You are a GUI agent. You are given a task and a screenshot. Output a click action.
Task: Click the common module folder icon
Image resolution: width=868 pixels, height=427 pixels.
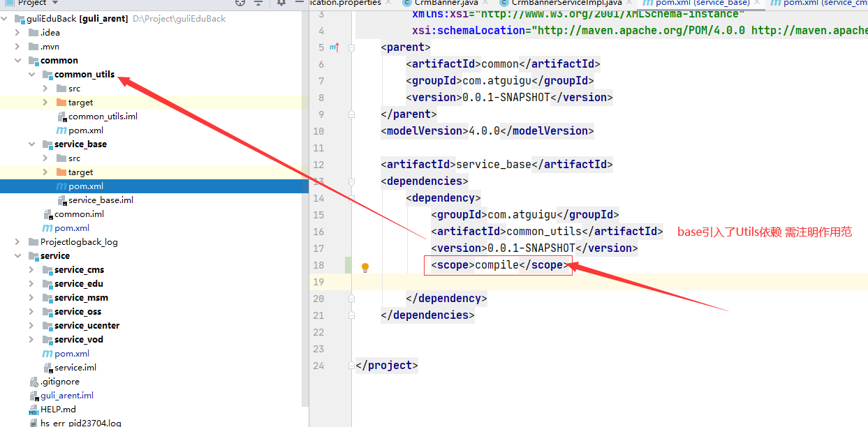34,61
